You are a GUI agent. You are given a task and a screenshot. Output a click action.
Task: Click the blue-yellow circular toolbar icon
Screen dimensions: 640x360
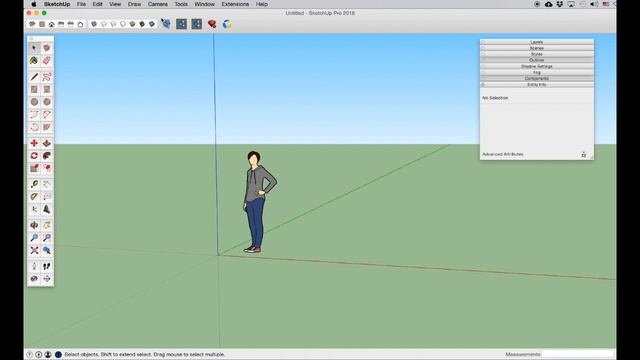coord(227,24)
